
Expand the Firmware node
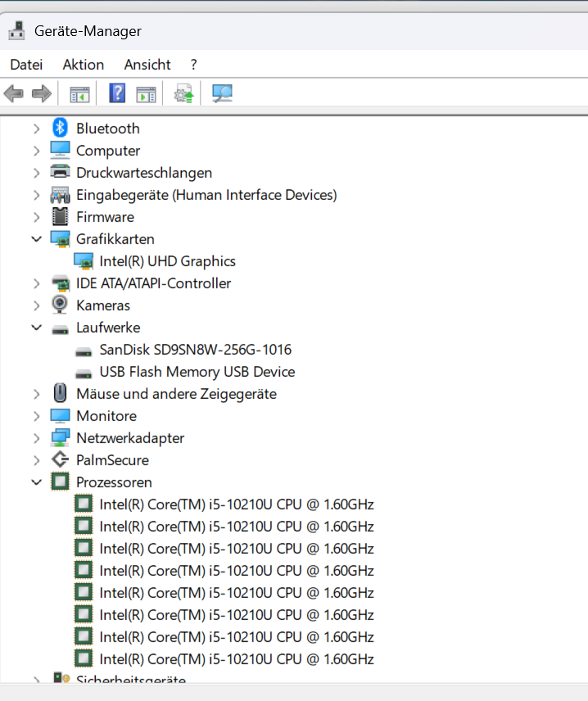click(37, 217)
